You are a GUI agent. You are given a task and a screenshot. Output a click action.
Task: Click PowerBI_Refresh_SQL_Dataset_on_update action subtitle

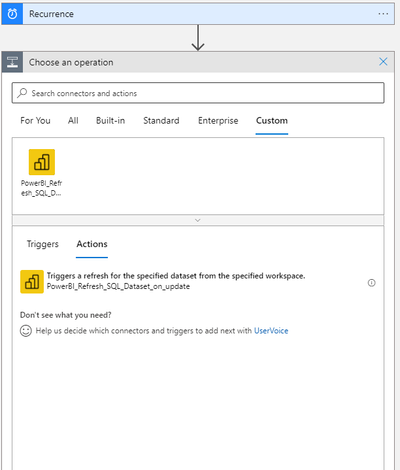pyautogui.click(x=118, y=287)
